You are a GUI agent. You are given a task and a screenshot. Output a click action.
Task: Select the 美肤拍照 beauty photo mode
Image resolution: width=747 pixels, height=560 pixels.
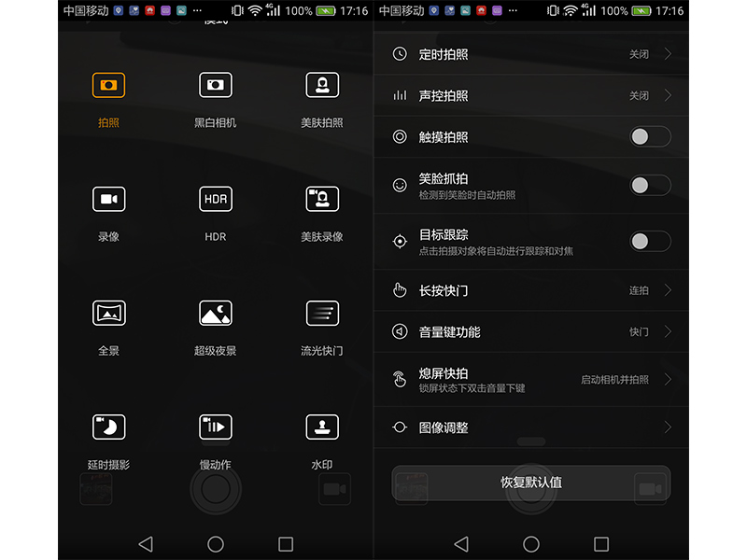click(322, 85)
